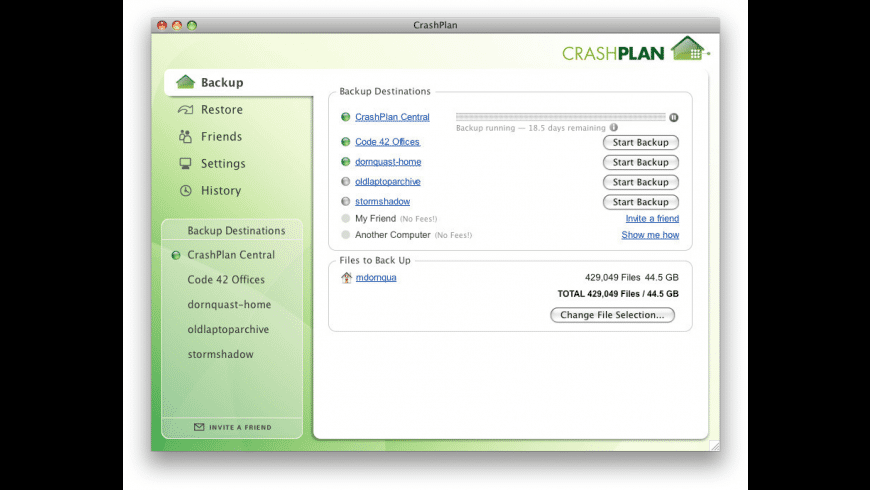
Task: Pause the CrashPlan Central backup
Action: pos(674,117)
